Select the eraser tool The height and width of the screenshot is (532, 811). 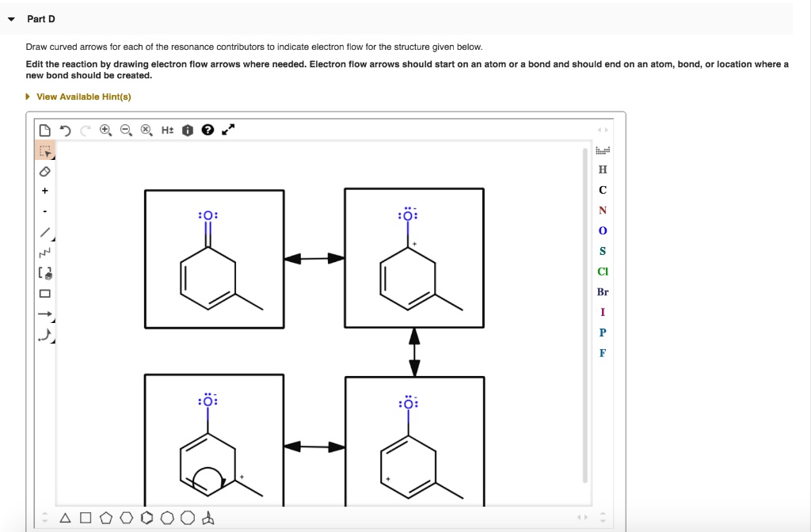pyautogui.click(x=45, y=171)
